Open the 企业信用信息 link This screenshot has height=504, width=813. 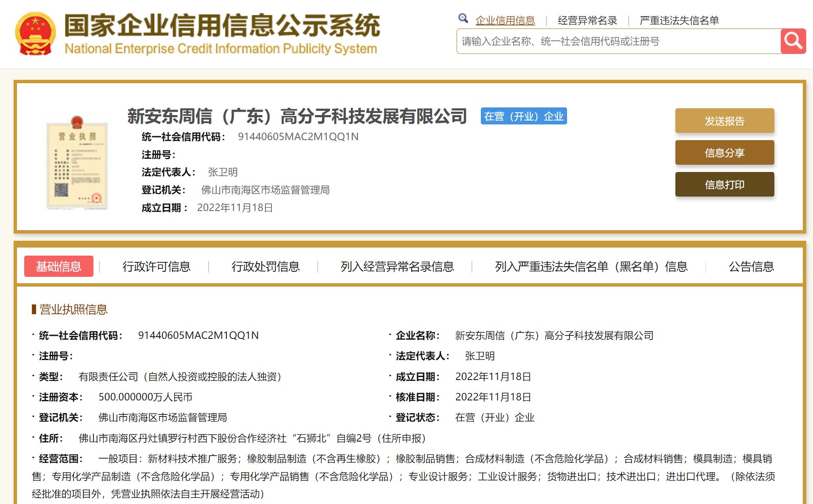coord(505,20)
